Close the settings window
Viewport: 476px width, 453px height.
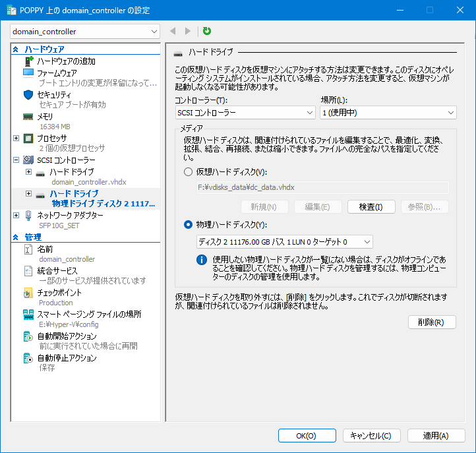(x=460, y=10)
